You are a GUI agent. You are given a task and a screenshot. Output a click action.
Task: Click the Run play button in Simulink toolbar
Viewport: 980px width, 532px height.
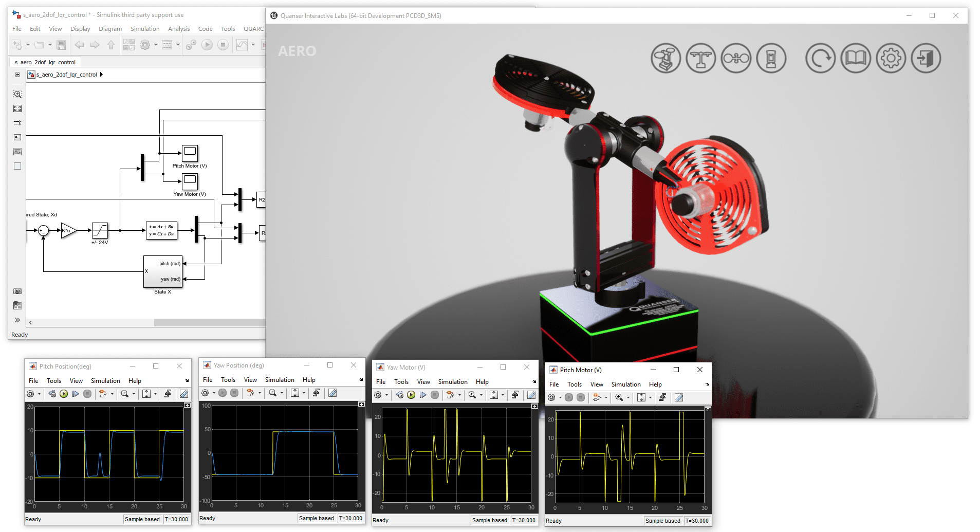pos(207,45)
